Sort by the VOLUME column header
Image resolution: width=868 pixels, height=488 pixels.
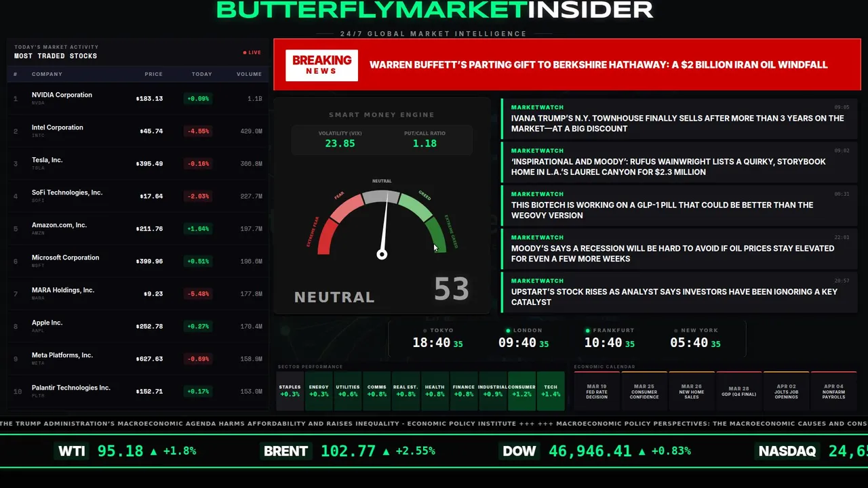click(249, 74)
